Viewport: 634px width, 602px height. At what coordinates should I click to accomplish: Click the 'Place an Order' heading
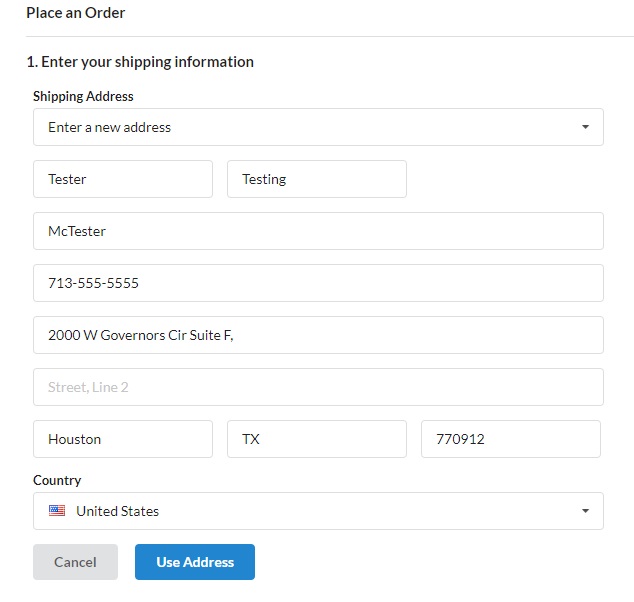click(76, 14)
